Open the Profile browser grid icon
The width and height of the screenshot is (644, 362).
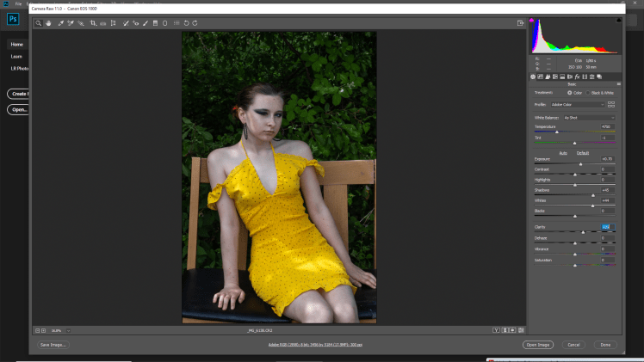[611, 104]
